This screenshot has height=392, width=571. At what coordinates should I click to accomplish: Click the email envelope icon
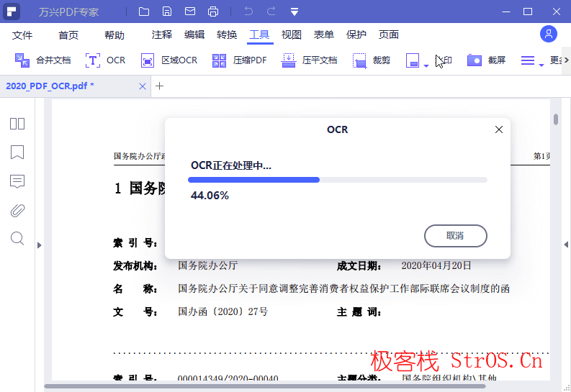190,12
